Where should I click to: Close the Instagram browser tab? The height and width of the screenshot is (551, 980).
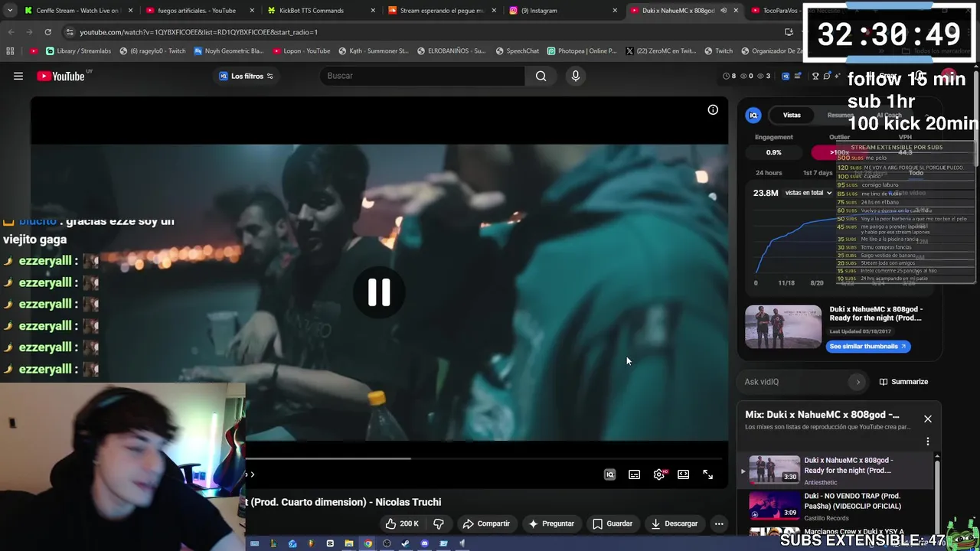tap(615, 11)
